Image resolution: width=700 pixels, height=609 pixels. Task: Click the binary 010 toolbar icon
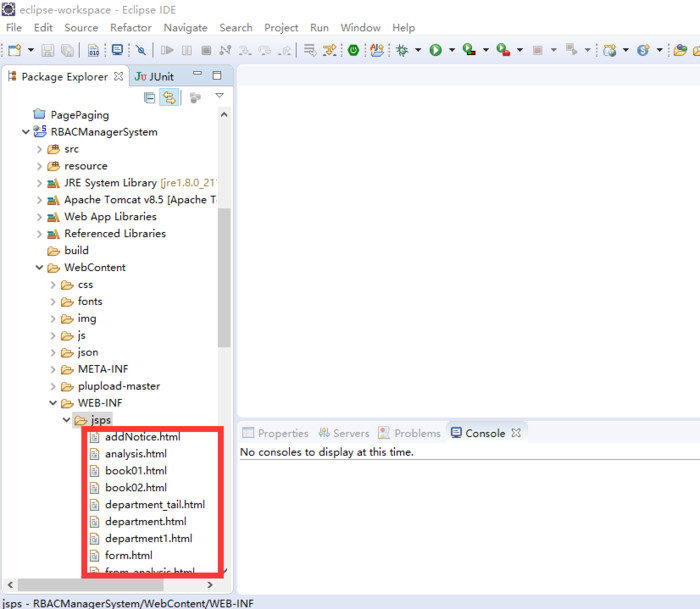pyautogui.click(x=94, y=50)
